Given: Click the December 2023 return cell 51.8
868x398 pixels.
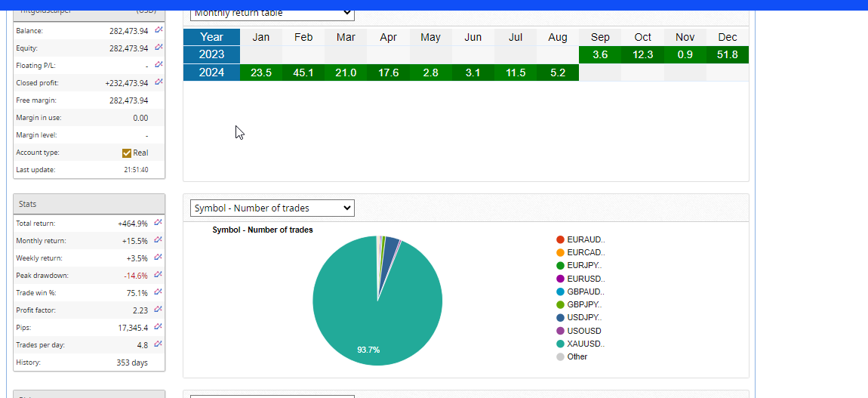Looking at the screenshot, I should (x=728, y=55).
